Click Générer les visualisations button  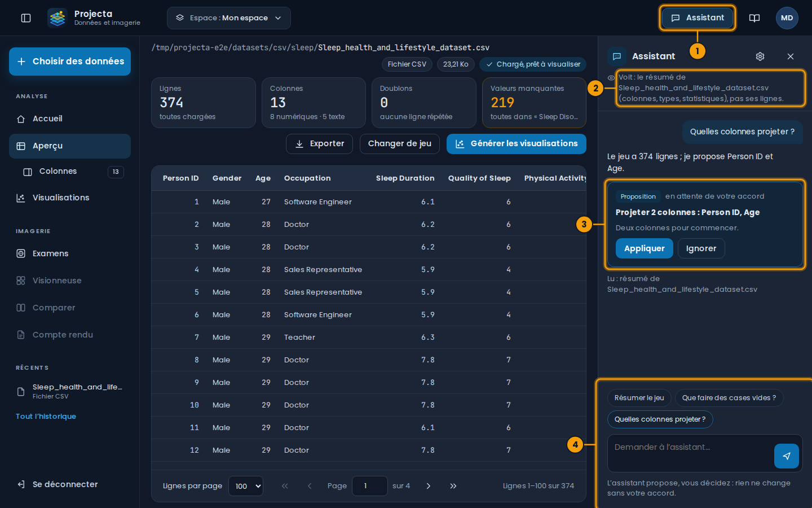click(517, 144)
